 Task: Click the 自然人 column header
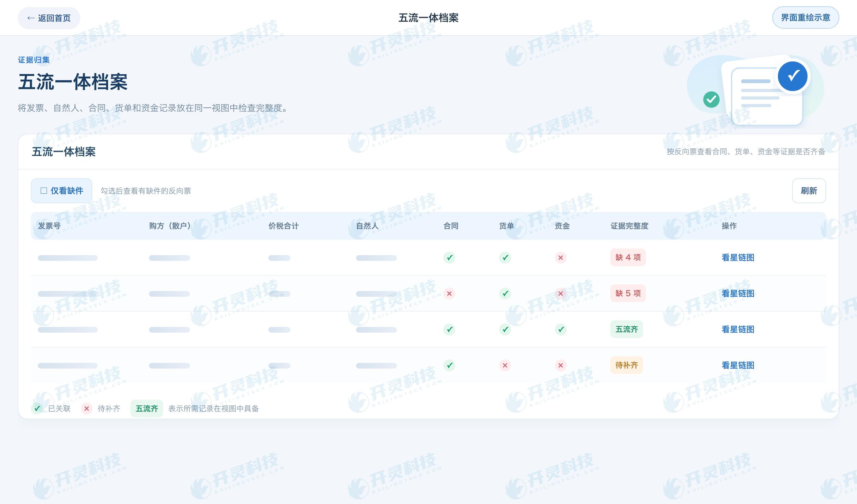point(367,226)
